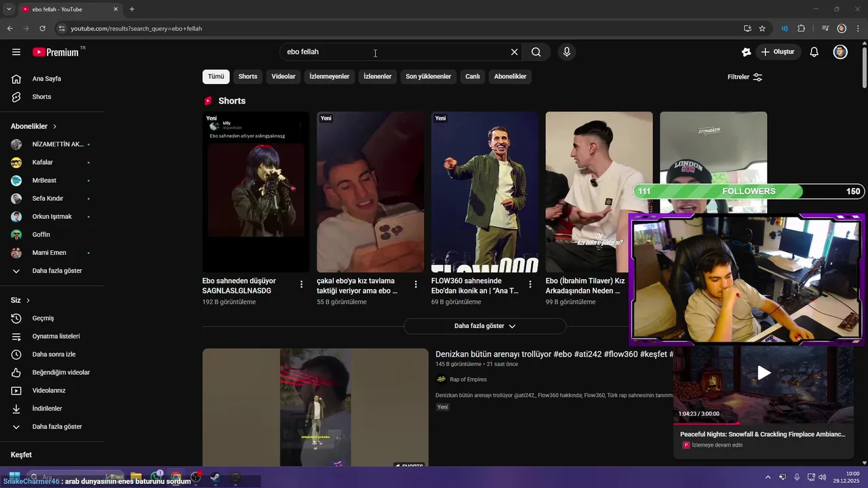Open the YouTube hamburger guide menu
This screenshot has height=488, width=868.
click(16, 52)
